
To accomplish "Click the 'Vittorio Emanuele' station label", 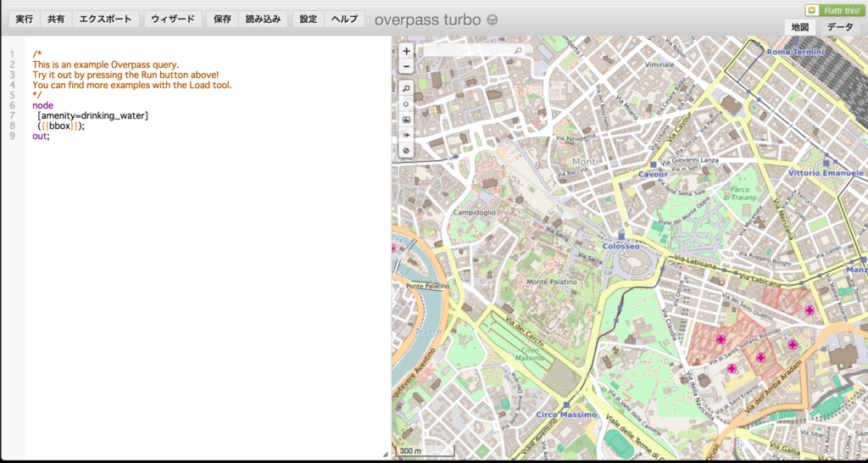I will (826, 173).
